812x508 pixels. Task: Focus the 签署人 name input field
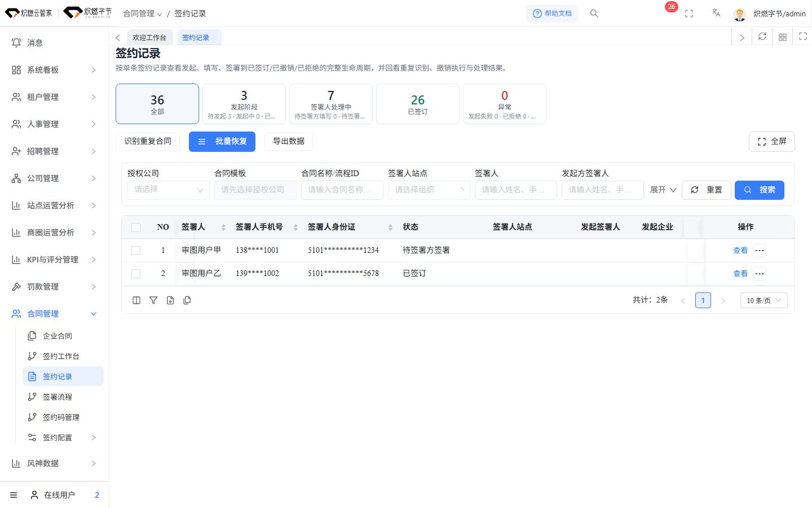(516, 190)
